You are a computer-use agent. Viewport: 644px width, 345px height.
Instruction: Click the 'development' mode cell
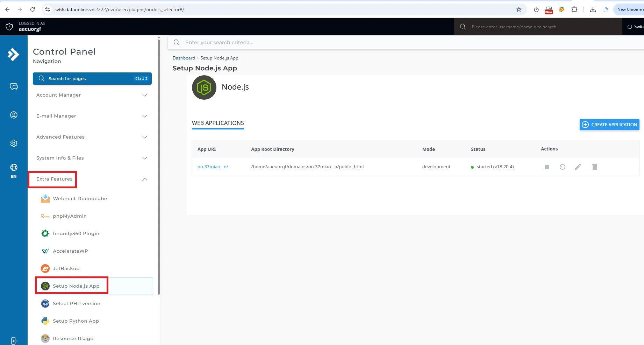(x=436, y=167)
